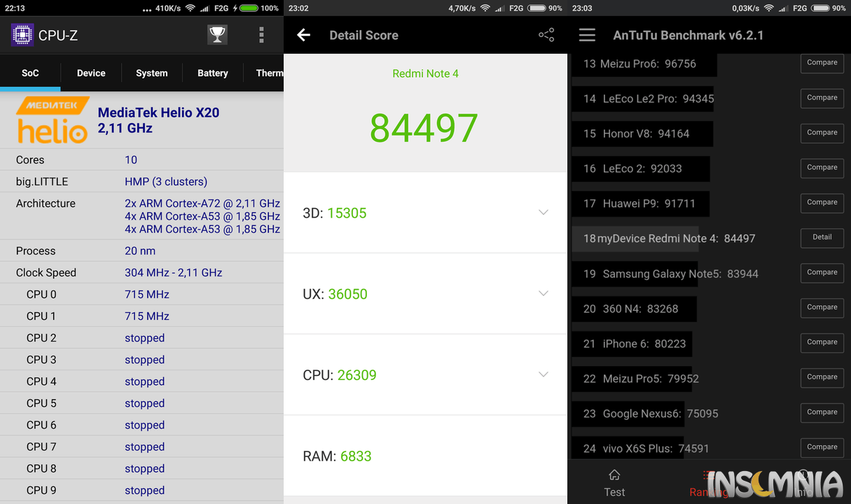Image resolution: width=851 pixels, height=504 pixels.
Task: Compare with Samsung Galaxy Note5
Action: [x=822, y=273]
